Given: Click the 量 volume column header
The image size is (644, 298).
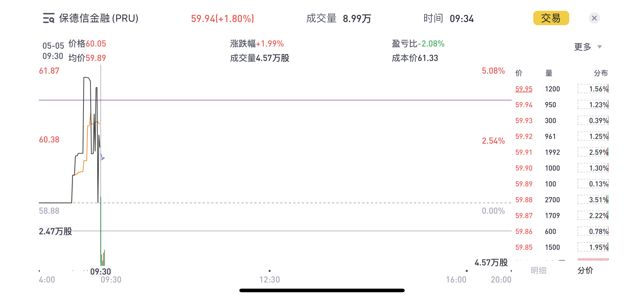Looking at the screenshot, I should (x=548, y=73).
